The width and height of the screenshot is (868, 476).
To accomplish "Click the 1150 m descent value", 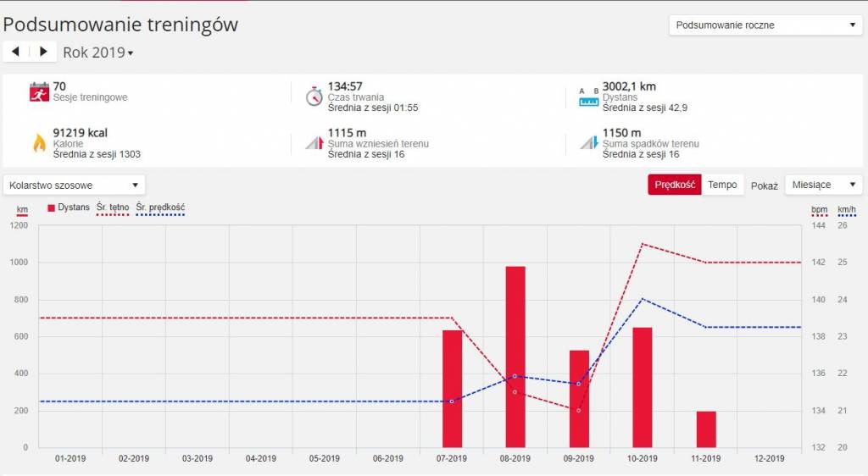I will (621, 133).
